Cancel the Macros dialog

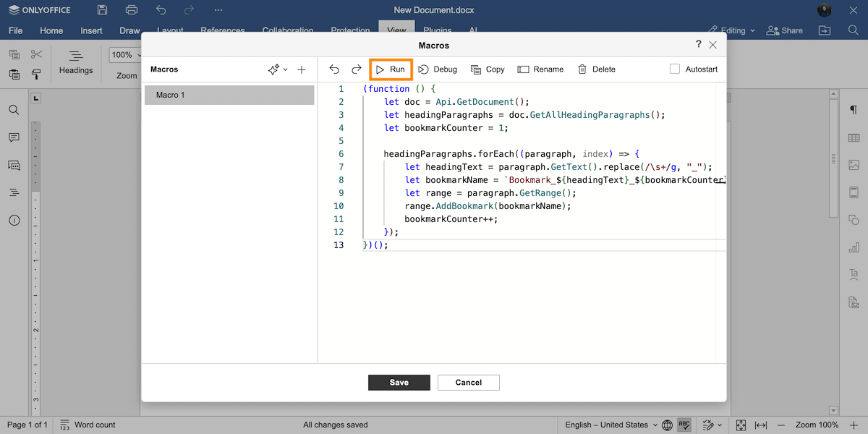click(469, 383)
